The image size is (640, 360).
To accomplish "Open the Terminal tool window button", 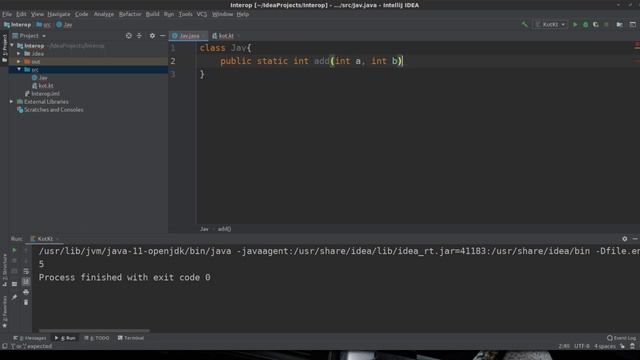I will (131, 338).
